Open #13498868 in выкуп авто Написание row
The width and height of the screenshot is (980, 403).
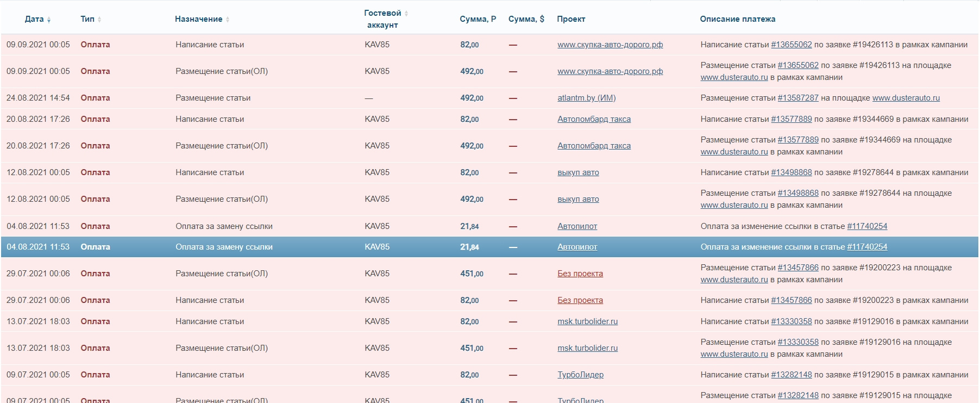click(791, 172)
